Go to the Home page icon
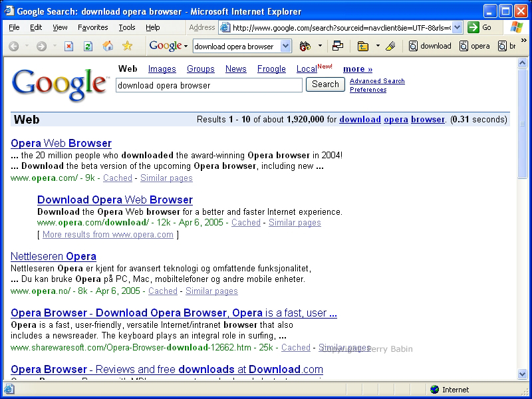532x399 pixels. pos(108,46)
